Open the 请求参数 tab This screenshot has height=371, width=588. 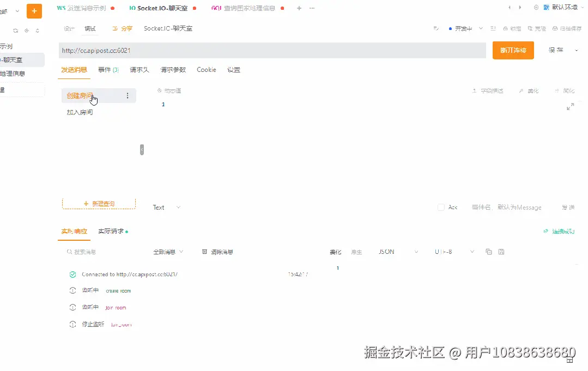(x=173, y=70)
